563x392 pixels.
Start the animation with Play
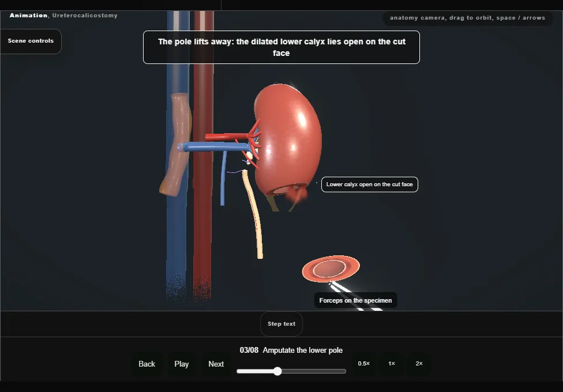[x=182, y=364]
